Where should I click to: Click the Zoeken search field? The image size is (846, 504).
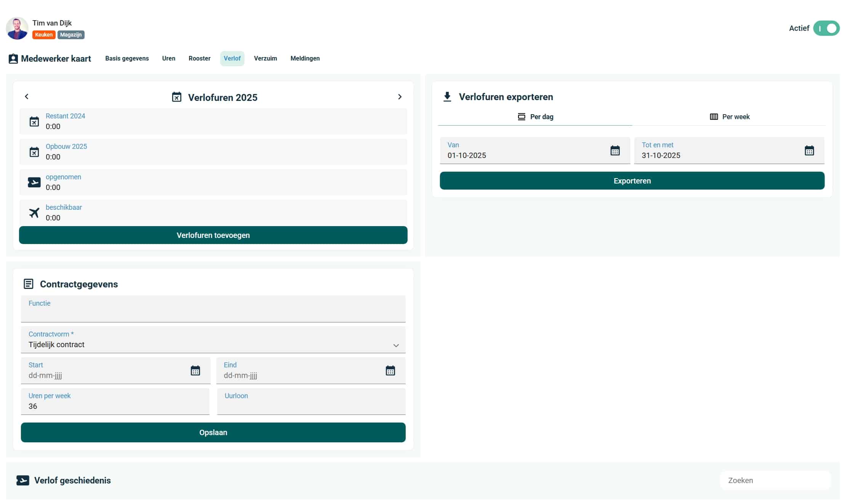tap(775, 480)
